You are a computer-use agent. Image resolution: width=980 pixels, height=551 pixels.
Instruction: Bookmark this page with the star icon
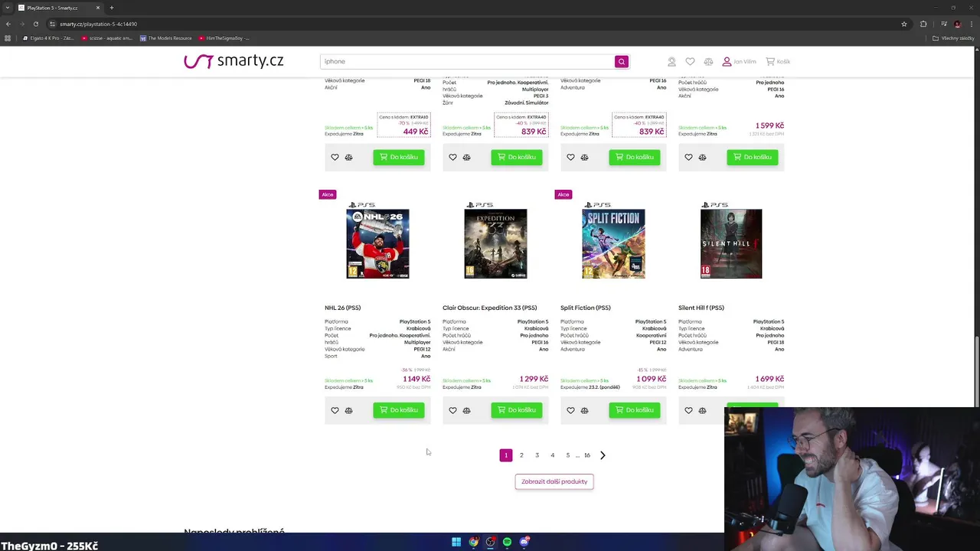904,24
